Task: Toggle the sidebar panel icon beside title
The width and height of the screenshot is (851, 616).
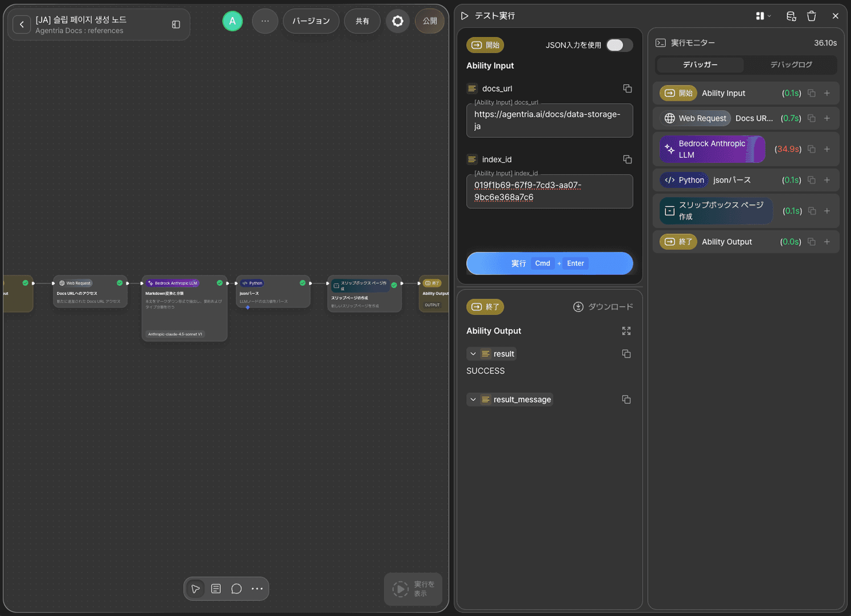Action: point(176,24)
